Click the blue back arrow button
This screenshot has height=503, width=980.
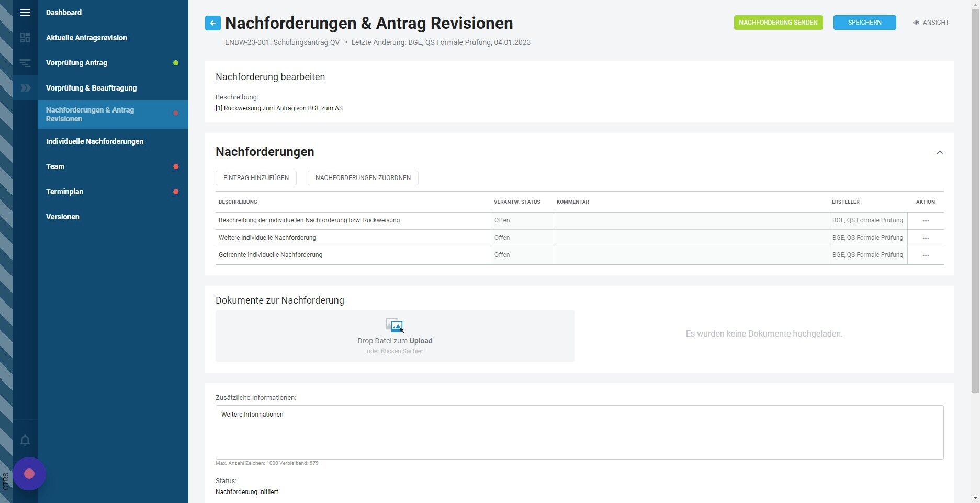tap(213, 23)
